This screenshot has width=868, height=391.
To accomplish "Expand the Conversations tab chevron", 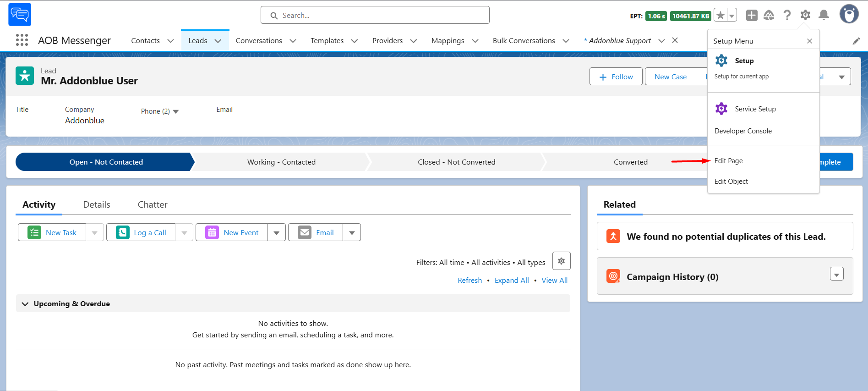I will tap(293, 41).
